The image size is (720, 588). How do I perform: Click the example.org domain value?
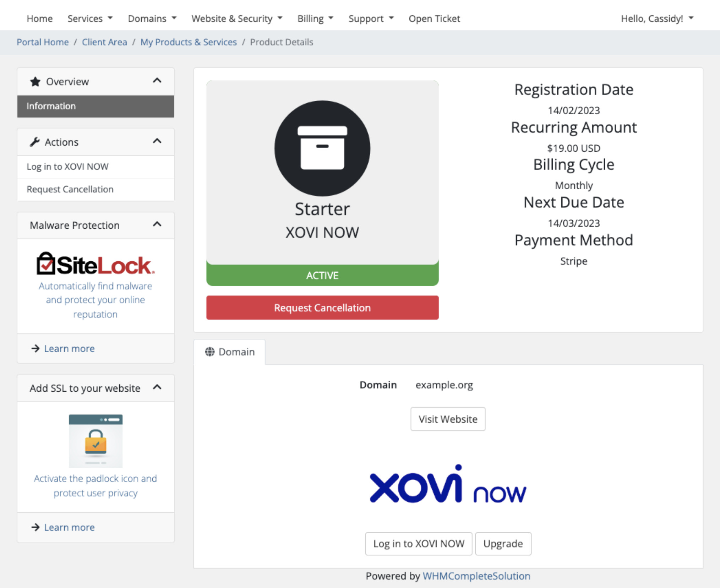point(444,385)
